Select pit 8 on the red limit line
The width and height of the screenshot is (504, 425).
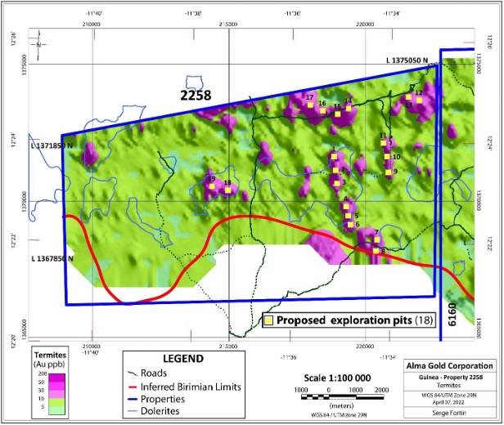click(376, 251)
